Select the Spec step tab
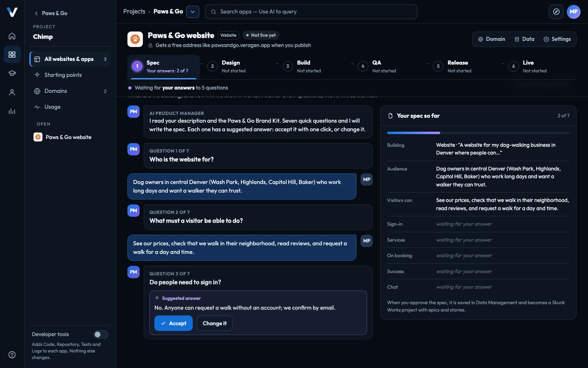Screen dimensions: 588x368 pos(163,66)
